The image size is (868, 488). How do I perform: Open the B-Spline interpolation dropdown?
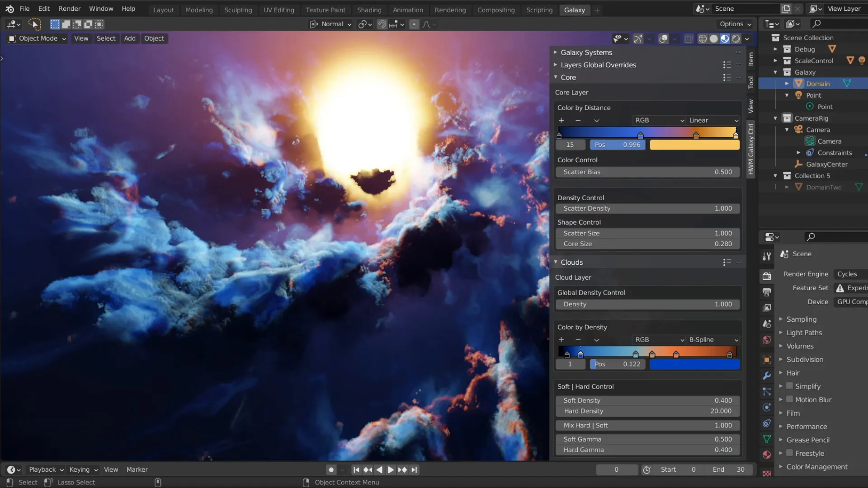(713, 340)
